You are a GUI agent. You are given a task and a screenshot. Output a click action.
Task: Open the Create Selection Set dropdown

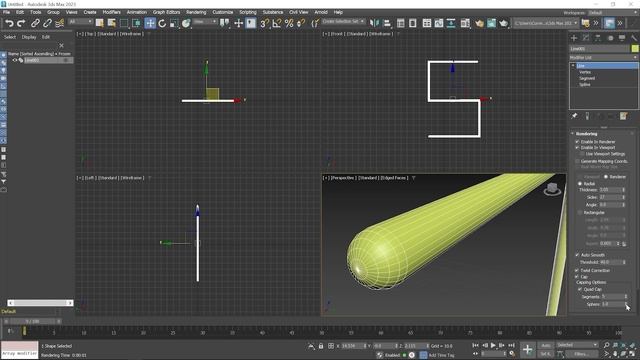[x=343, y=21]
